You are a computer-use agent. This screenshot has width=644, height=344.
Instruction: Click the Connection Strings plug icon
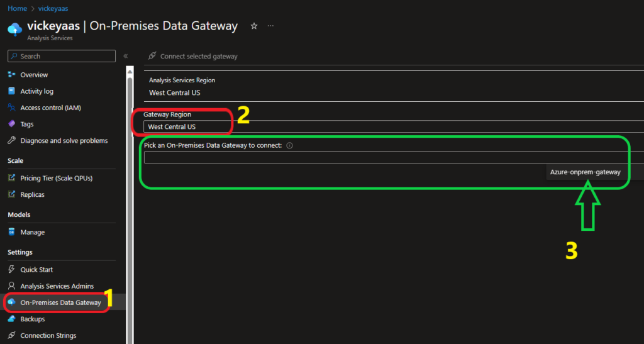(x=11, y=335)
